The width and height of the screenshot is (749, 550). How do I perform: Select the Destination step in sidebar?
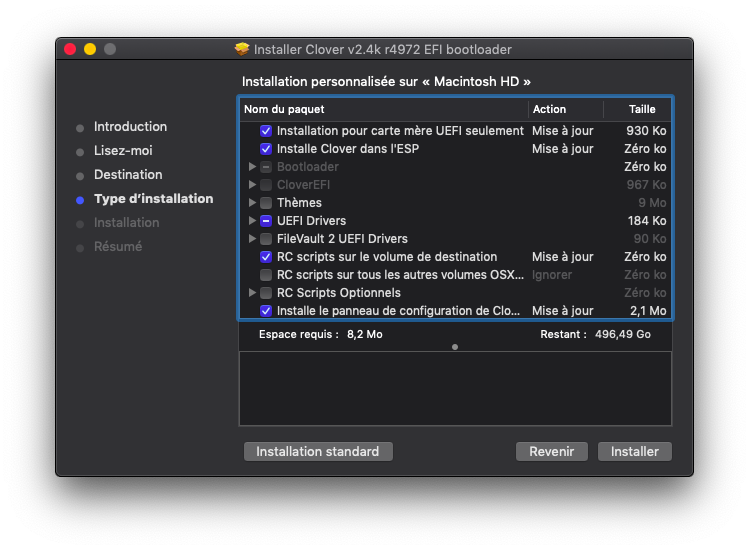tap(128, 174)
